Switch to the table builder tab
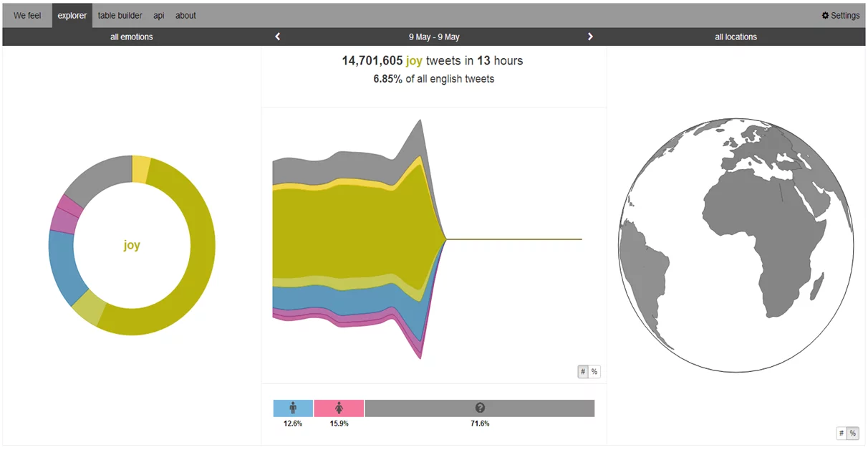Viewport: 868px width, 450px height. pos(120,15)
